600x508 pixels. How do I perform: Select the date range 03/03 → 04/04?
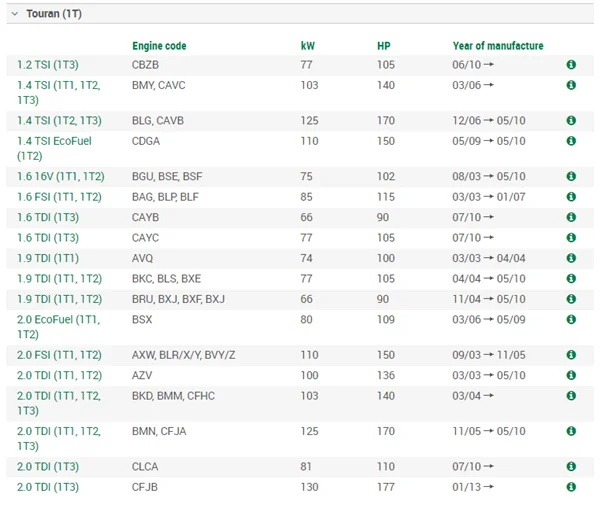(489, 258)
